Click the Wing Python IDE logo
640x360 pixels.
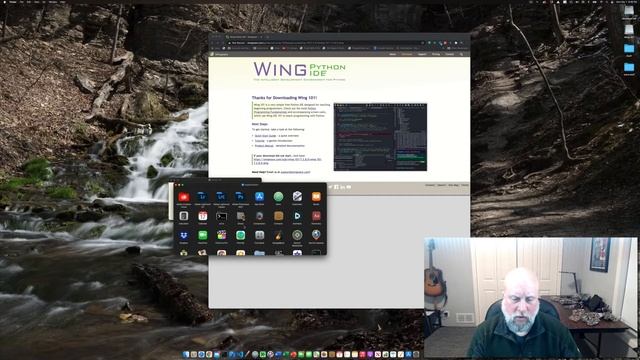point(299,70)
